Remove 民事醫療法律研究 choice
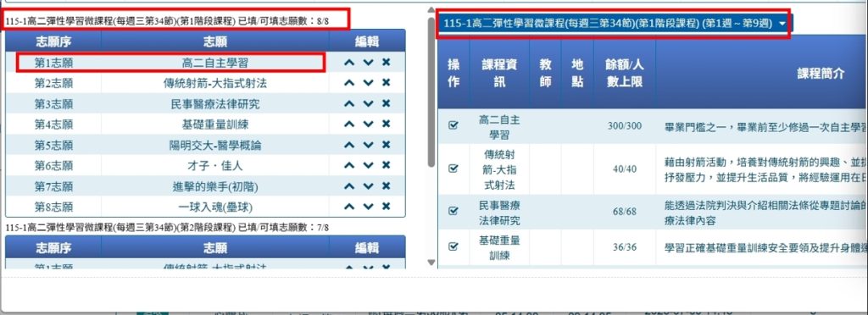Viewport: 868px width, 315px height. pyautogui.click(x=386, y=103)
